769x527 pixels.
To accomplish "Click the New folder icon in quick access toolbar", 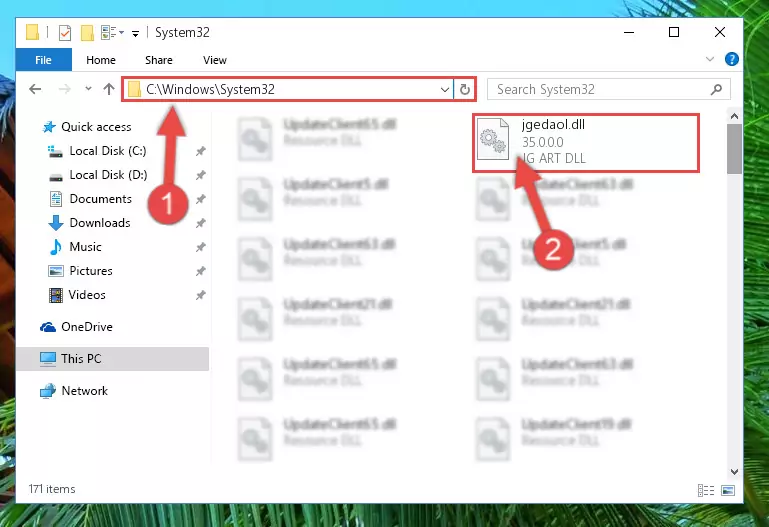I will [87, 33].
